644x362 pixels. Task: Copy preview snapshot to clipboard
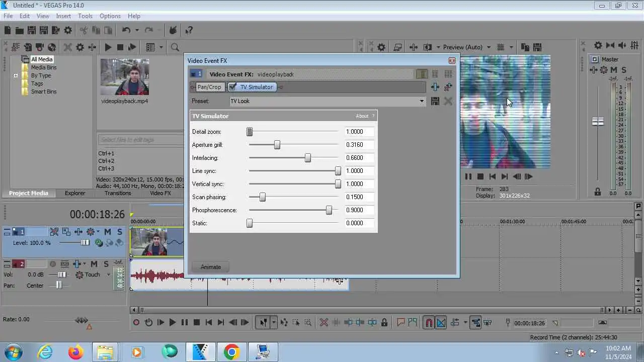click(525, 47)
